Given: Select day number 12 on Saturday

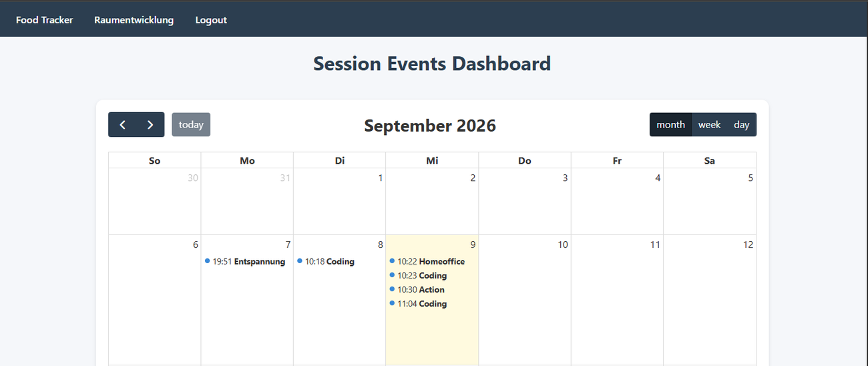Looking at the screenshot, I should coord(748,244).
